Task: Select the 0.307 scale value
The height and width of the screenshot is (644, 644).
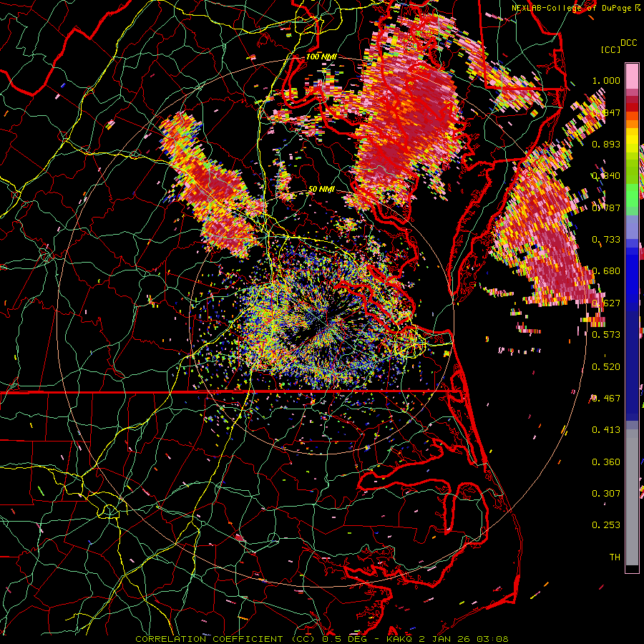Action: (x=606, y=494)
